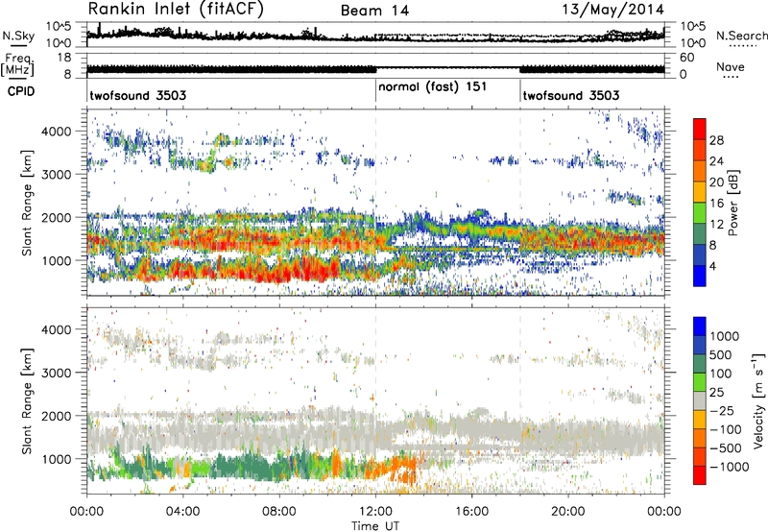Click the 'Freq. [MHz]' axis label
This screenshot has height=532, width=768.
(x=18, y=64)
